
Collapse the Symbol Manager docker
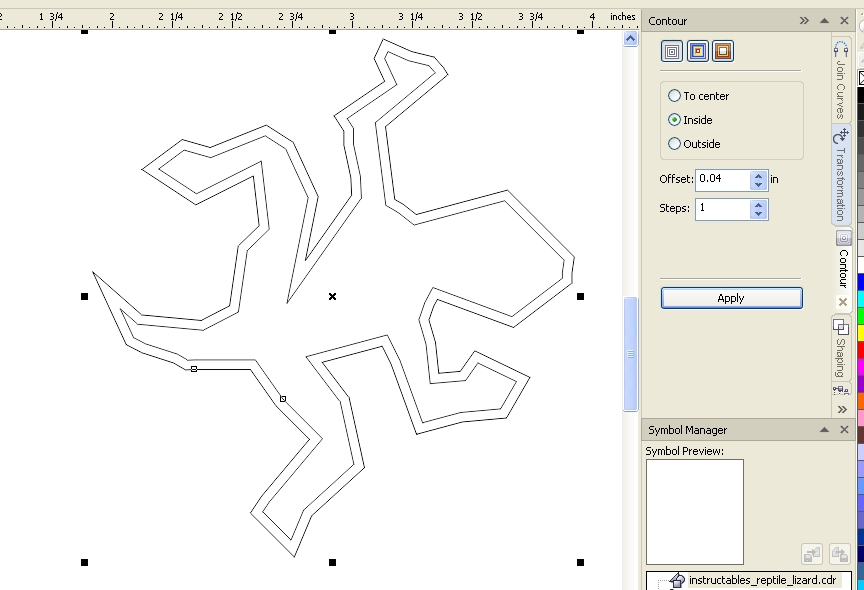click(824, 430)
